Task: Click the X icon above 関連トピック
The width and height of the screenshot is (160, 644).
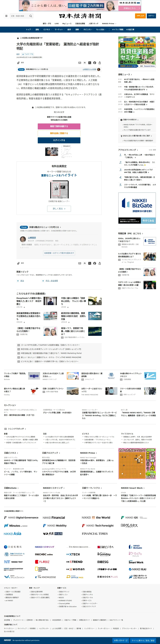Action: [90, 263]
